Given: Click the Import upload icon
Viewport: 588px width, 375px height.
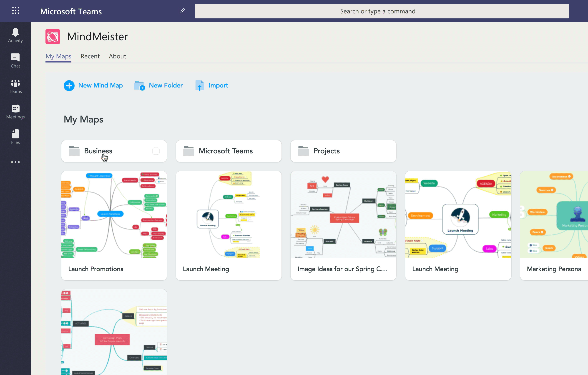Looking at the screenshot, I should (x=199, y=85).
